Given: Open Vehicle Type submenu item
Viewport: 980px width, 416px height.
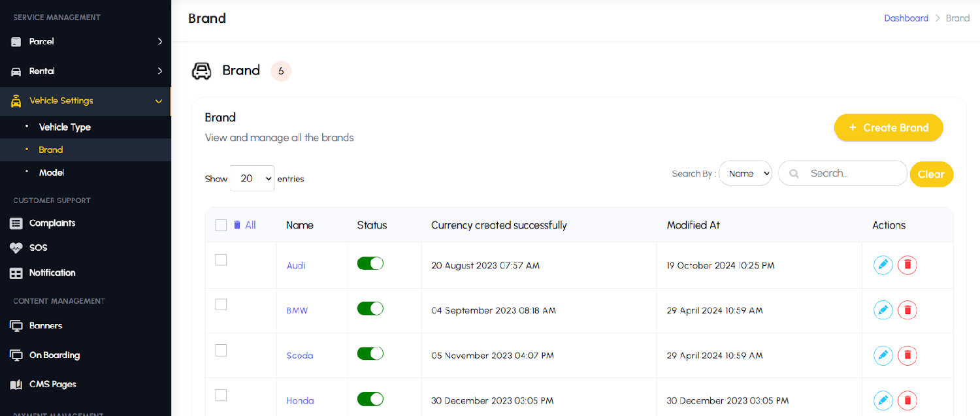Looking at the screenshot, I should [x=65, y=127].
